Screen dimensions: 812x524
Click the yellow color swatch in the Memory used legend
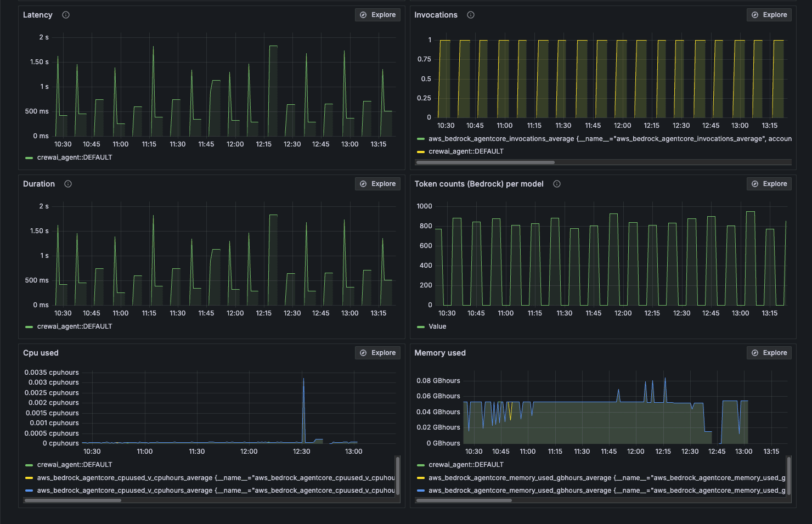point(421,478)
